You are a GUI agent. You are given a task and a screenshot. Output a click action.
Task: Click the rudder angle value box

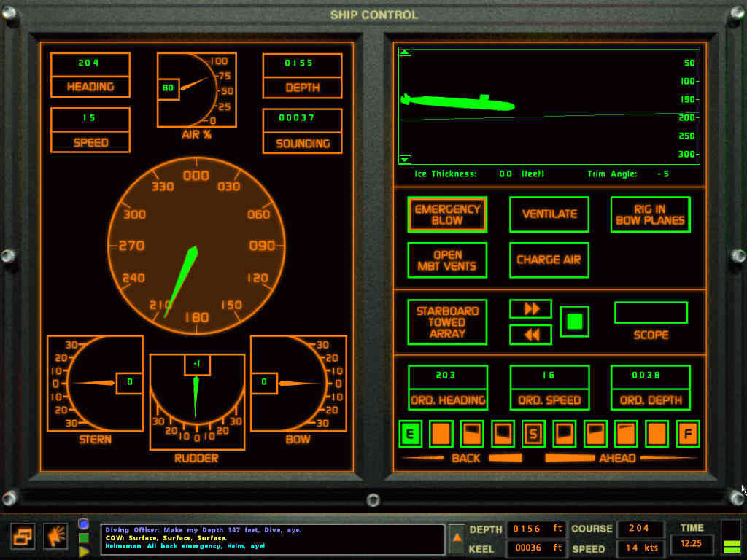tap(197, 365)
